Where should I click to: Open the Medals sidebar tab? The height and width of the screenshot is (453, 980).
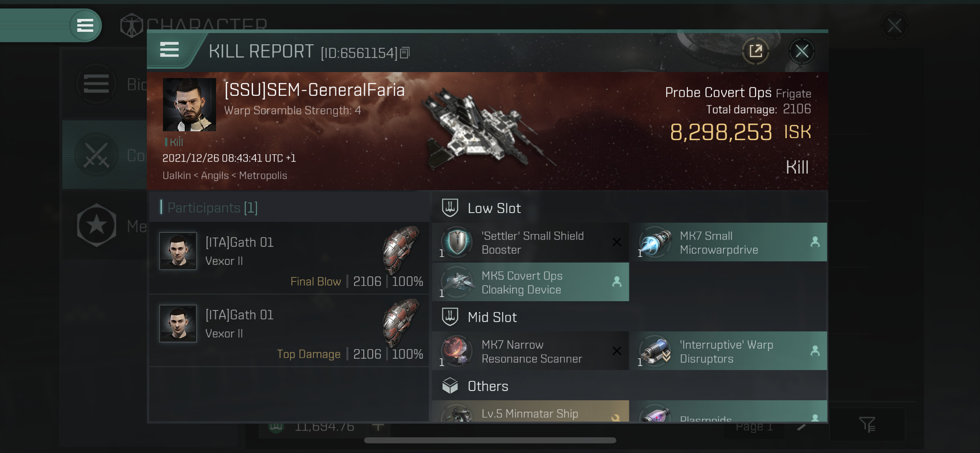click(105, 225)
